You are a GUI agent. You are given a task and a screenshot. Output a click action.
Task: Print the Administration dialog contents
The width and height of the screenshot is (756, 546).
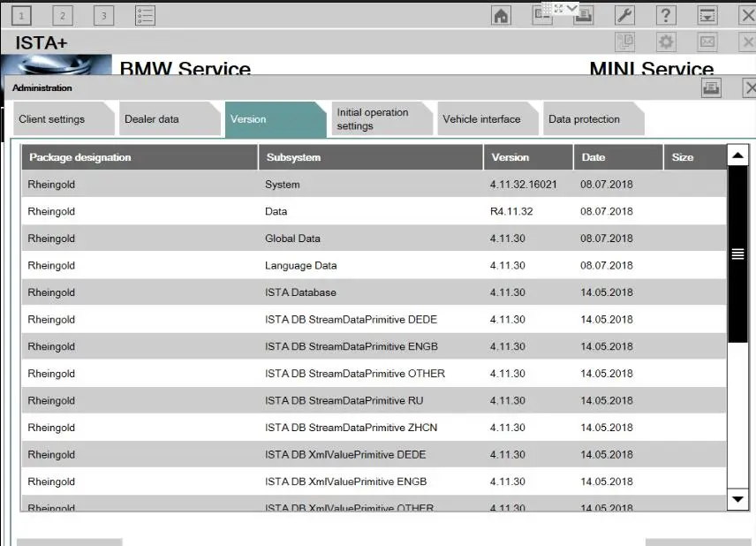pyautogui.click(x=711, y=87)
